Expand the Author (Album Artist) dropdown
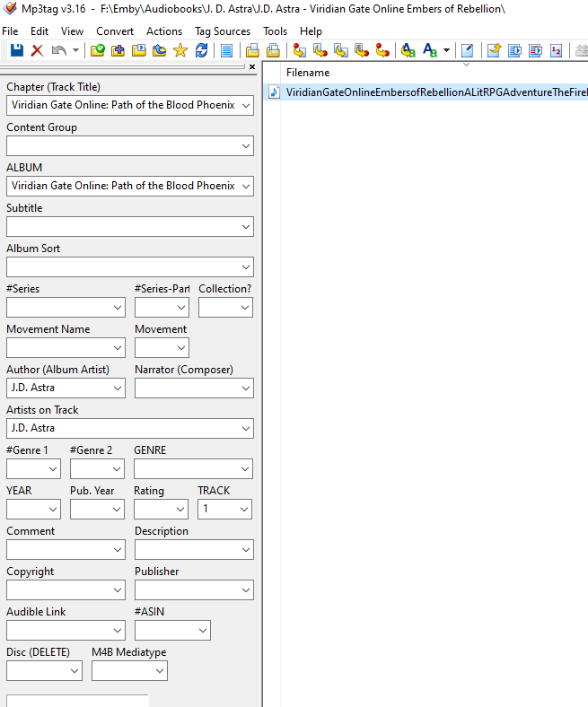The height and width of the screenshot is (707, 588). 118,388
